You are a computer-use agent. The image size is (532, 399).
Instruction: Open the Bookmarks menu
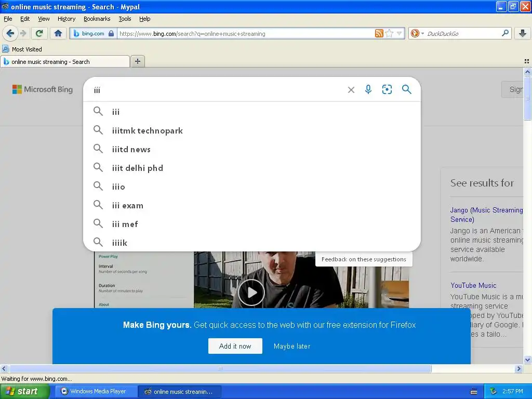pos(97,19)
